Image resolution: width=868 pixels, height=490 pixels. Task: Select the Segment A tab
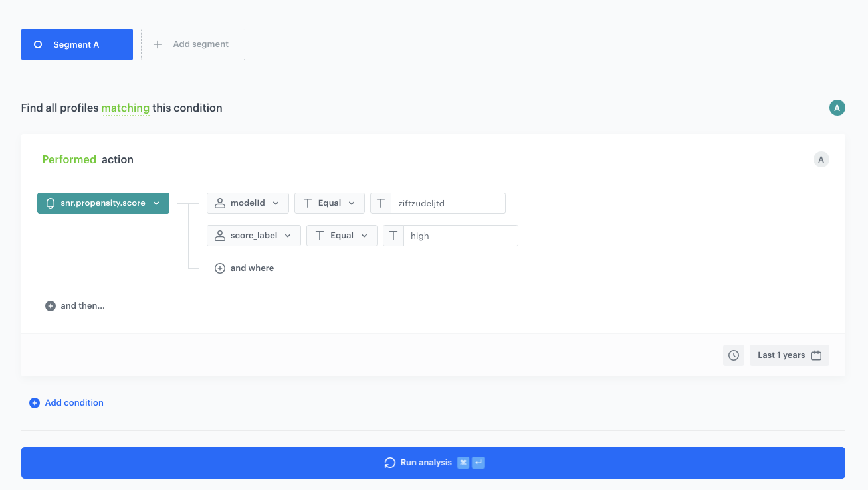pos(76,44)
